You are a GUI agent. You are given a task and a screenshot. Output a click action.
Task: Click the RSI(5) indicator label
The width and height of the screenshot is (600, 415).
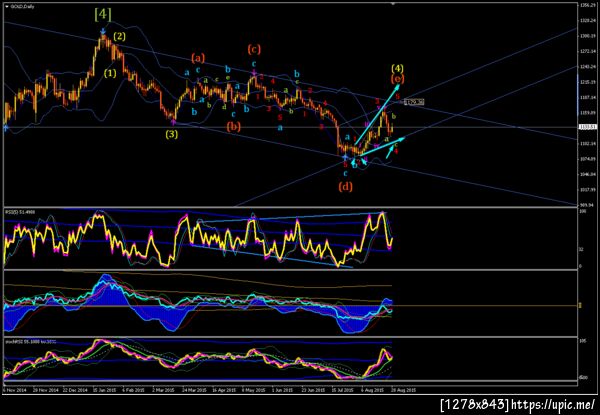pyautogui.click(x=20, y=211)
